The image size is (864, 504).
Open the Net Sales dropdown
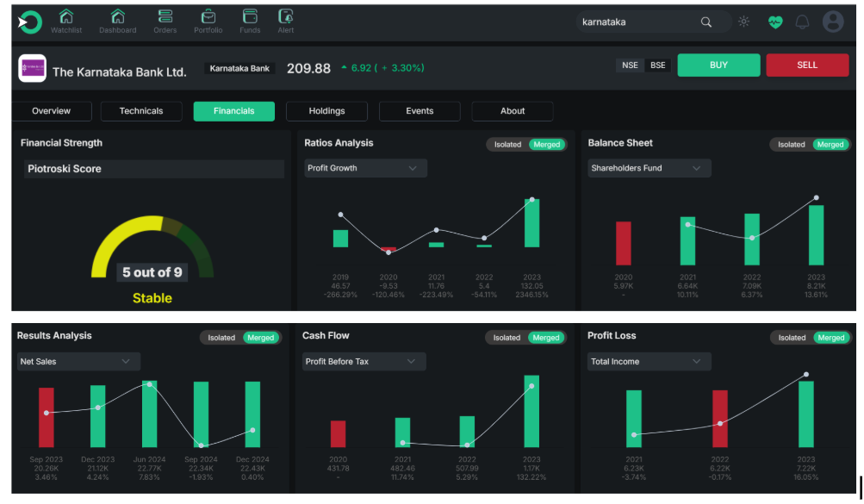click(78, 361)
